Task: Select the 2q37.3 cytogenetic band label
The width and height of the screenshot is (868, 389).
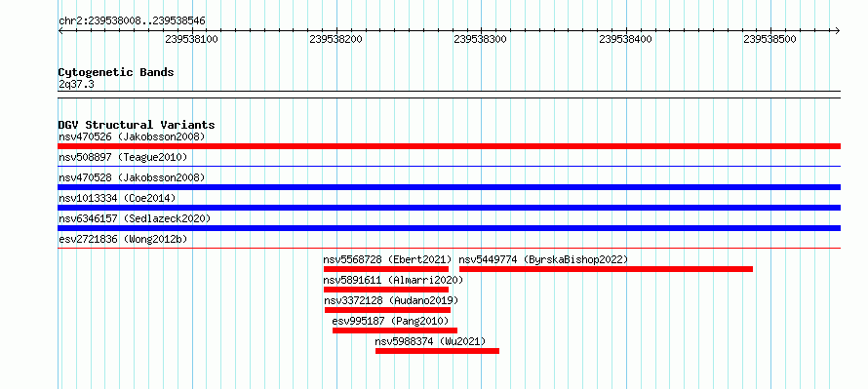Action: pos(76,84)
